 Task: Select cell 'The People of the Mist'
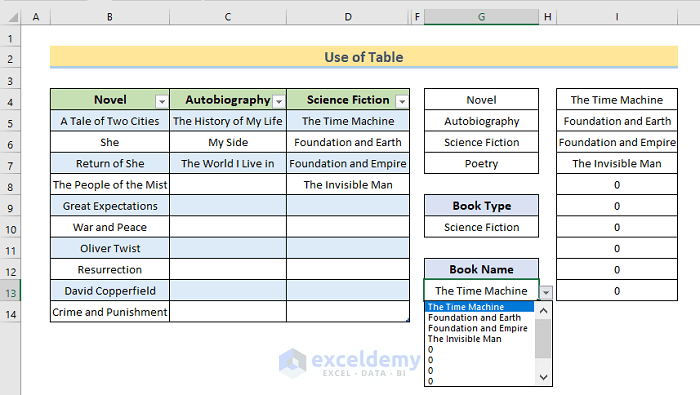point(110,185)
